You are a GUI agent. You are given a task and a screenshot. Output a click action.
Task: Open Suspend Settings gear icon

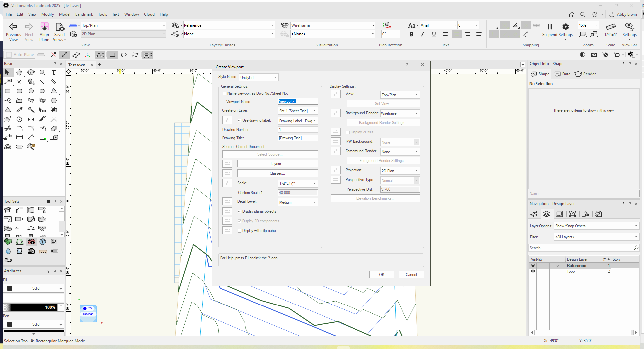pyautogui.click(x=565, y=27)
